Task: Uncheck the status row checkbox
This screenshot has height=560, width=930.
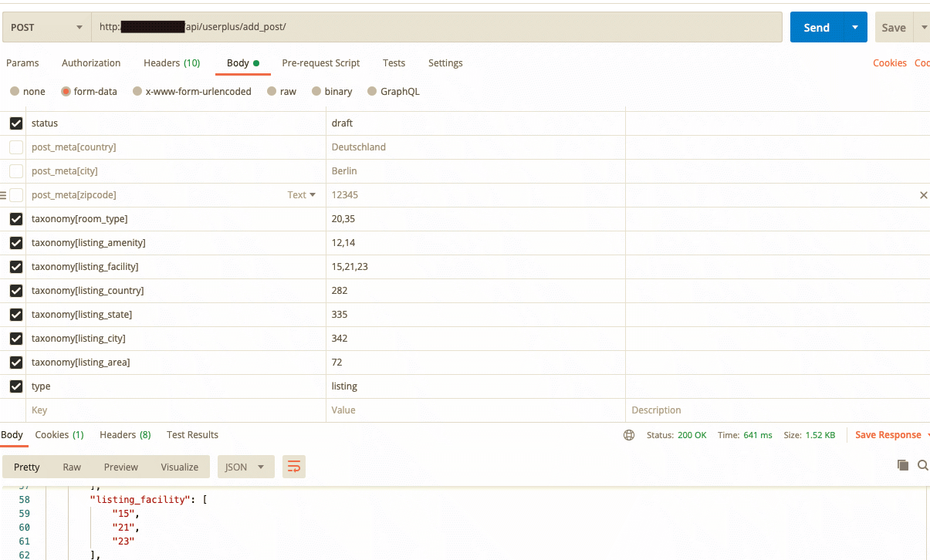Action: click(x=16, y=123)
